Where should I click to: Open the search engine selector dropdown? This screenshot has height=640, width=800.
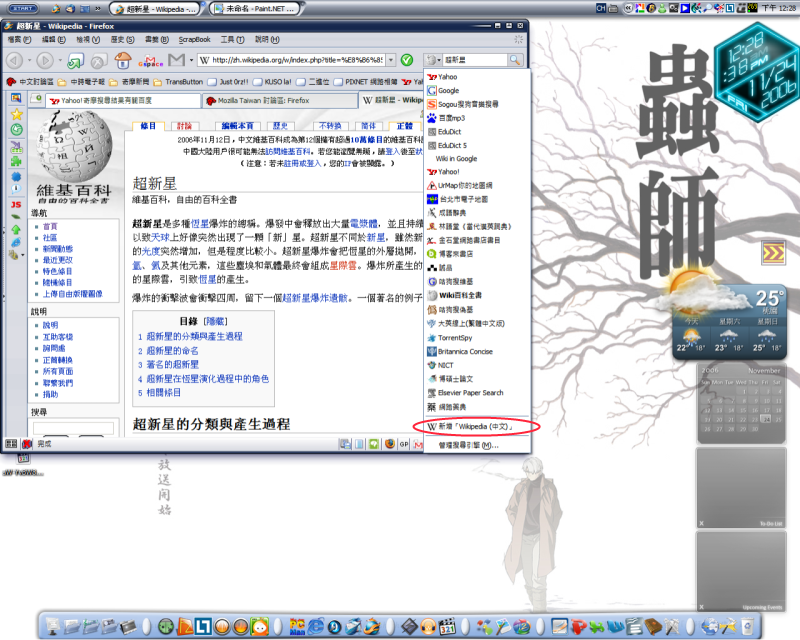click(x=433, y=60)
